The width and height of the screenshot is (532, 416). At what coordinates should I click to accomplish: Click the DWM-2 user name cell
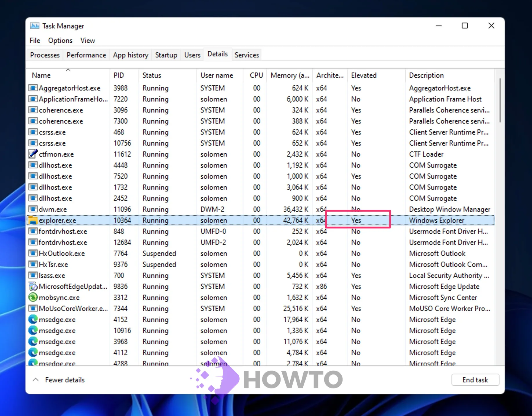[212, 209]
